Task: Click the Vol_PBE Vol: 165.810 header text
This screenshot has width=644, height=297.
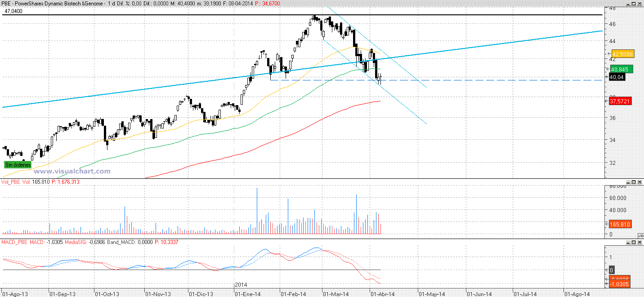Action: [25, 182]
